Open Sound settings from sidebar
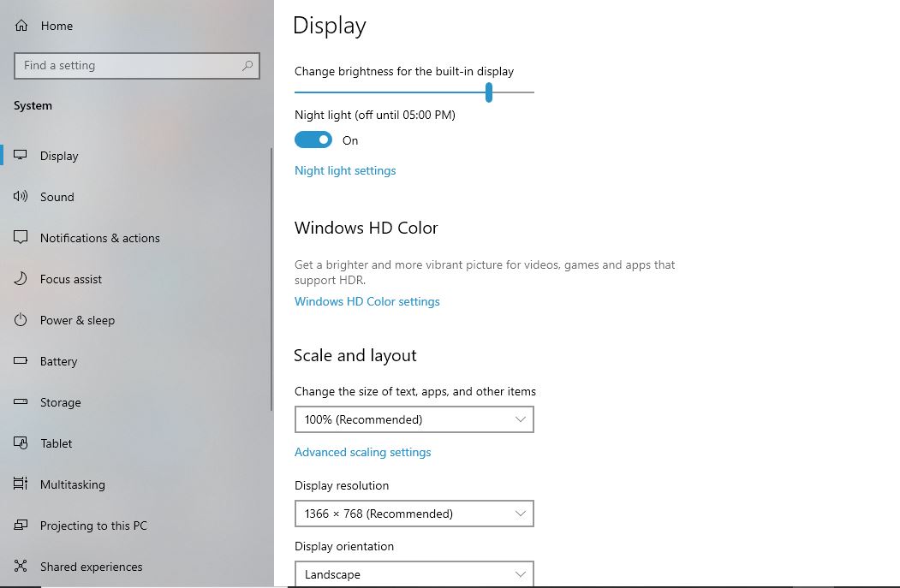Viewport: 900px width, 588px height. click(x=20, y=196)
